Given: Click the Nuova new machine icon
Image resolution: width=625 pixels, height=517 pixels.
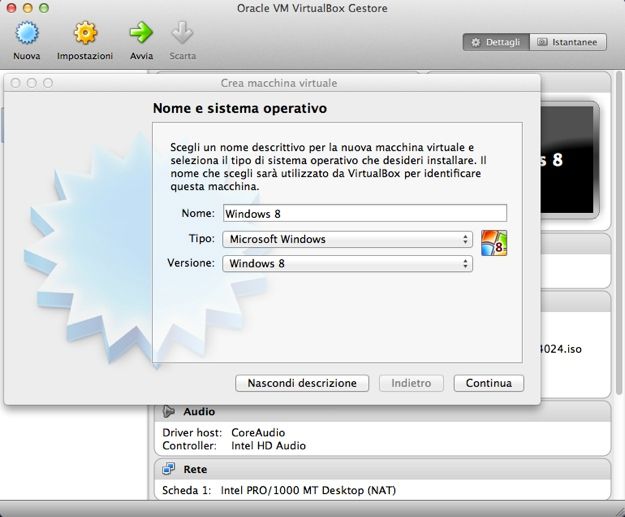Looking at the screenshot, I should pyautogui.click(x=27, y=33).
